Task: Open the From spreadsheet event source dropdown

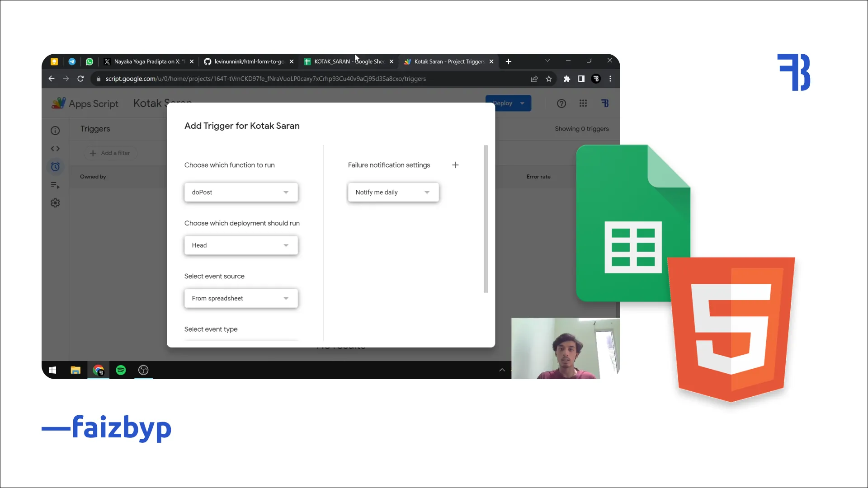Action: click(x=241, y=298)
